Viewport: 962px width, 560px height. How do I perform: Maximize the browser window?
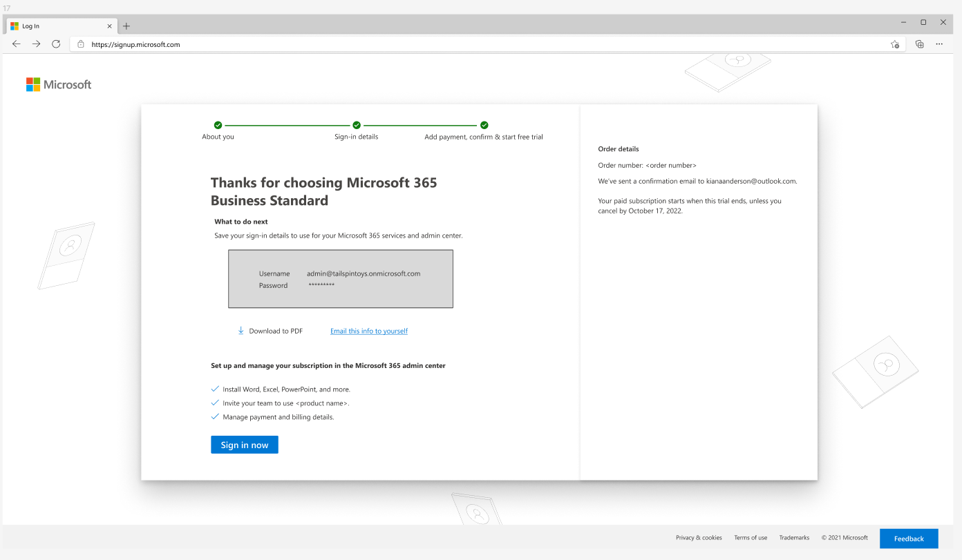(923, 22)
